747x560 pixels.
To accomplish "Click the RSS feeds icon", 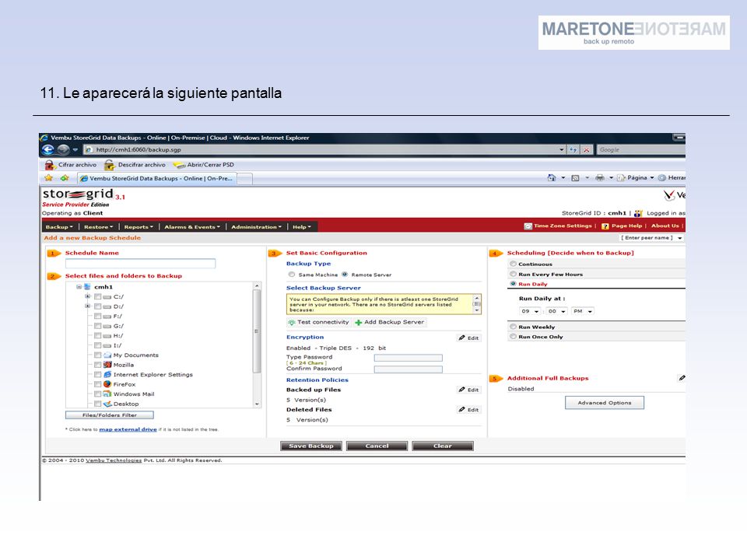I will pos(575,178).
